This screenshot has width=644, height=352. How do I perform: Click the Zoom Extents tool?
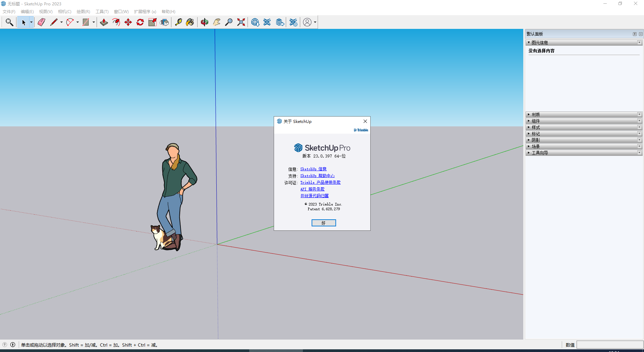tap(241, 22)
